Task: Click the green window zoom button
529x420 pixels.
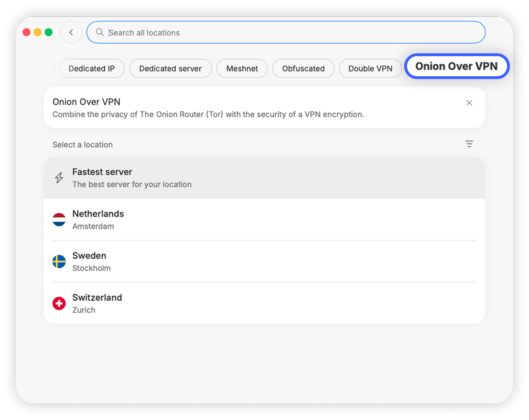Action: pyautogui.click(x=49, y=32)
